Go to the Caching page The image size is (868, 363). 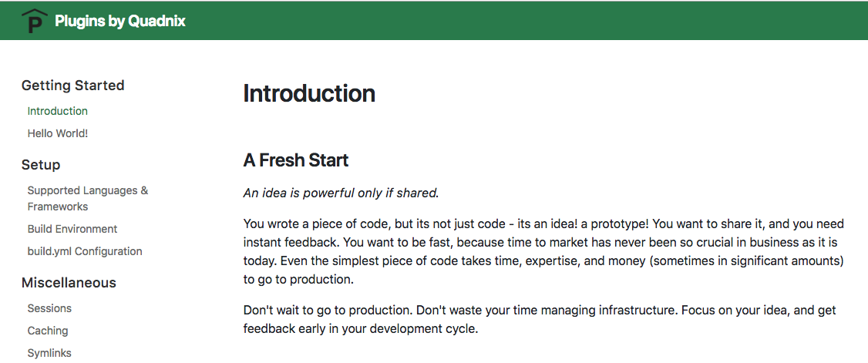(x=48, y=331)
